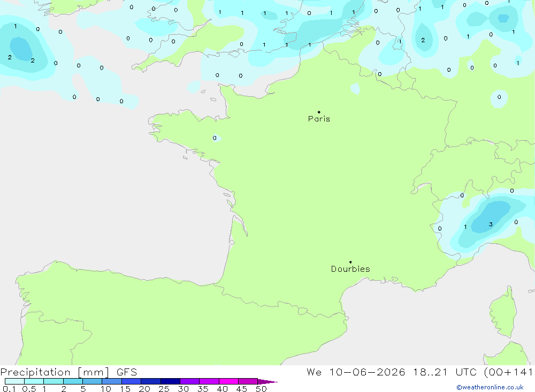
Task: Pick the 2–5 mm legend color swatch
Action: pos(73,381)
